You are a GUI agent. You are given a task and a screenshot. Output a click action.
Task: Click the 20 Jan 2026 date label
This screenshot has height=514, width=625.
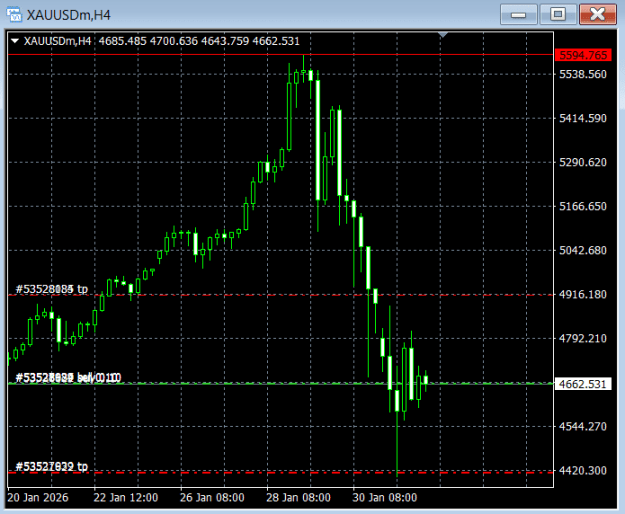click(38, 498)
